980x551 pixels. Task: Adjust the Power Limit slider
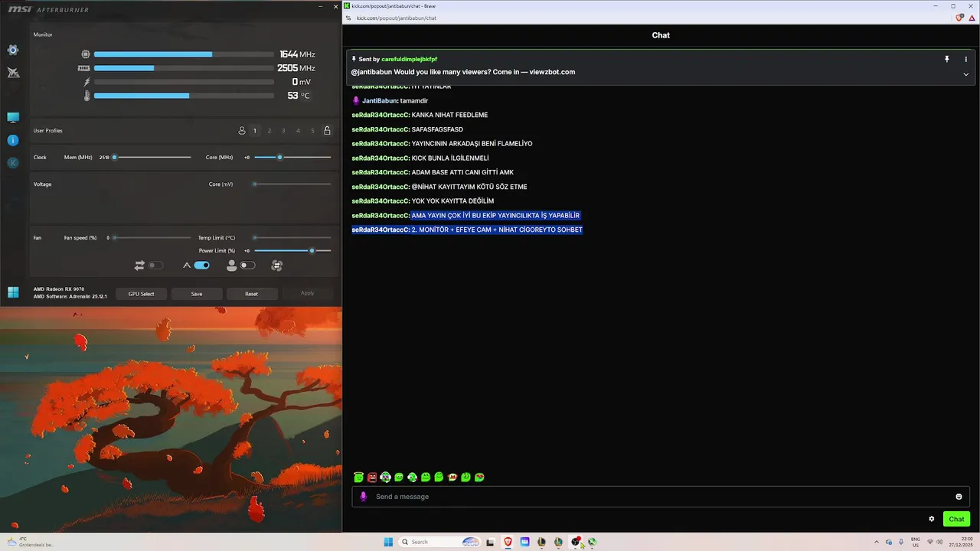coord(292,250)
